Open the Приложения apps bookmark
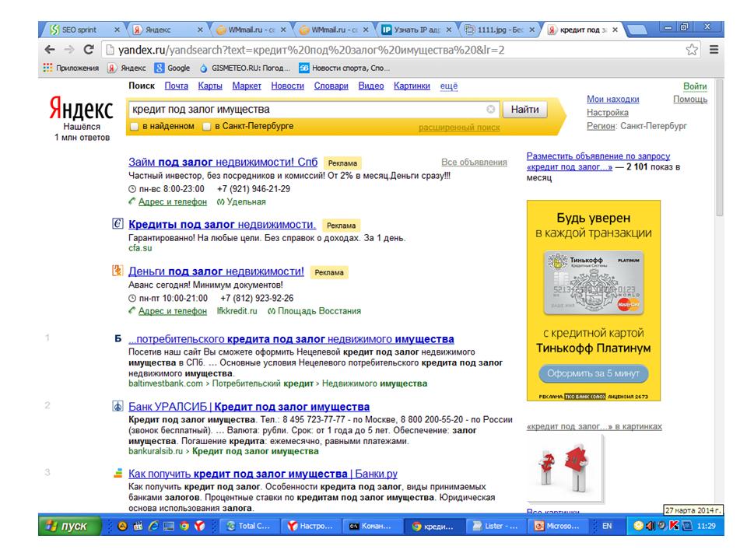Screen dimensions: 747x560 point(71,68)
